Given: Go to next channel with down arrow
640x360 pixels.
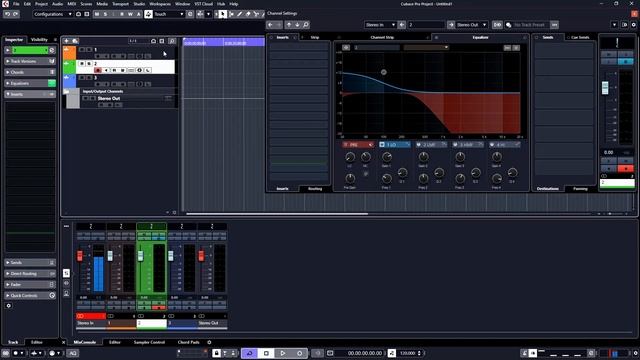Looking at the screenshot, I should (x=297, y=25).
